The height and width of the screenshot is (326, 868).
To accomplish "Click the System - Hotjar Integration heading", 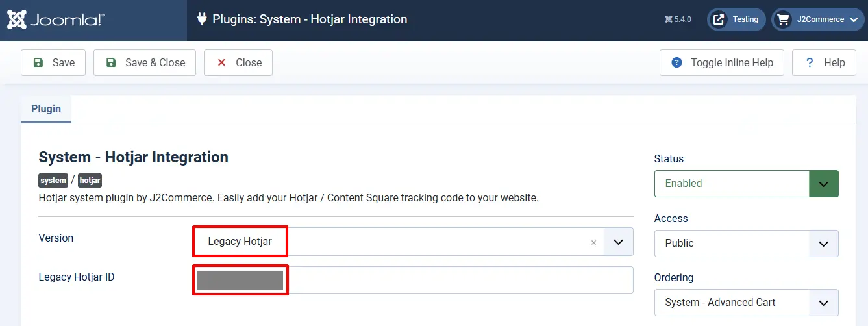I will pos(134,157).
